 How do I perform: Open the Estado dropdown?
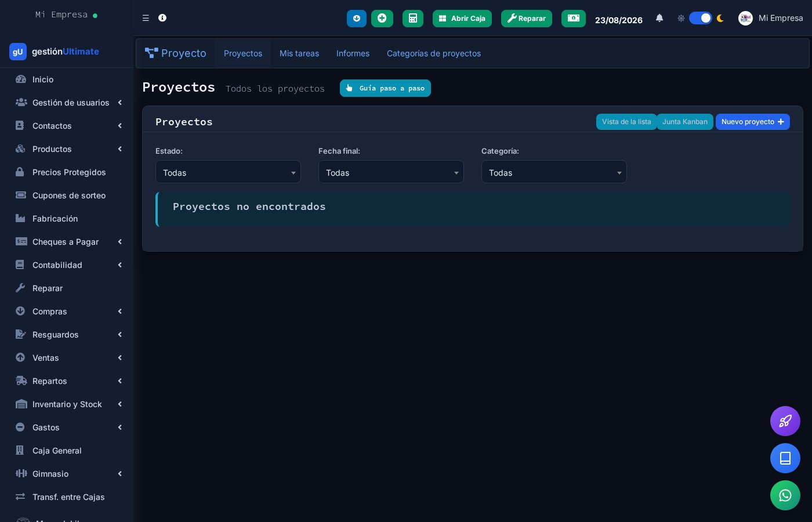pyautogui.click(x=228, y=172)
